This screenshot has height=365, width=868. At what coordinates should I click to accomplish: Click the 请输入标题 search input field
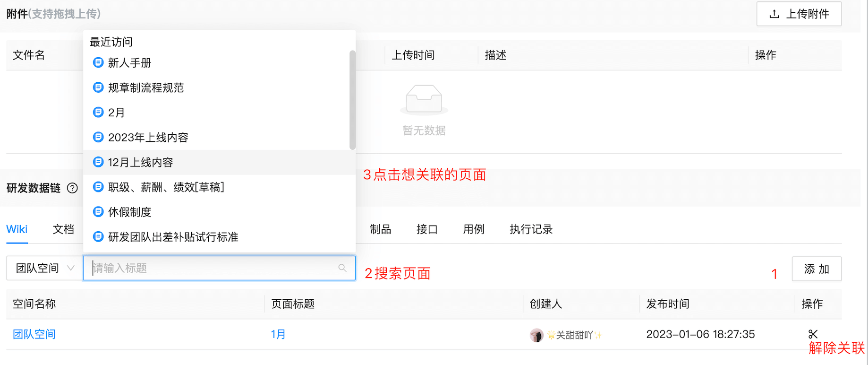click(x=213, y=268)
